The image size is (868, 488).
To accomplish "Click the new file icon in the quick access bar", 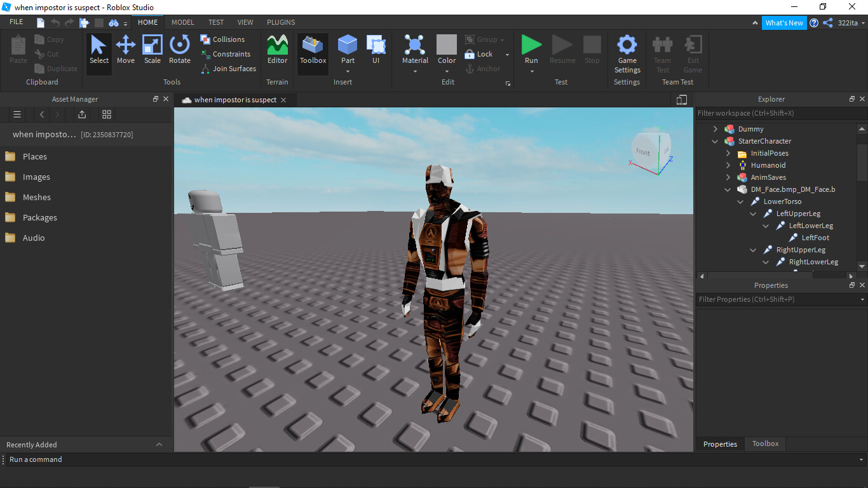I will (41, 22).
